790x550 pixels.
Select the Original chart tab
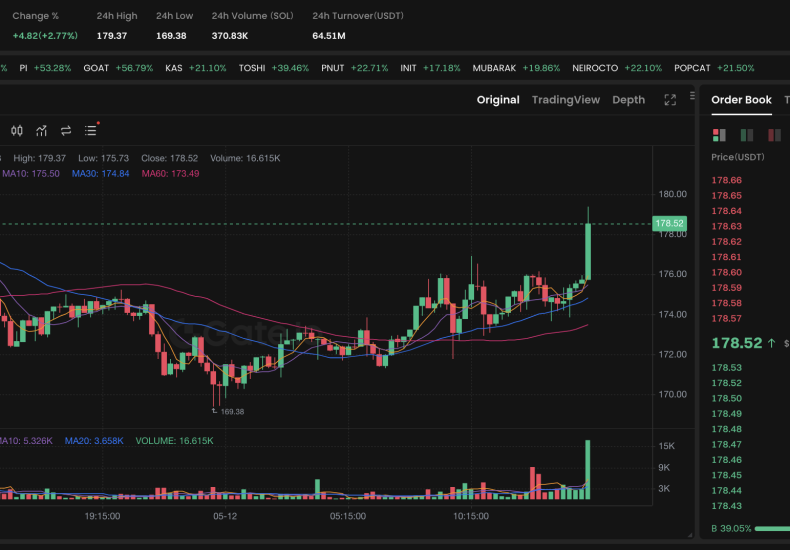coord(497,100)
